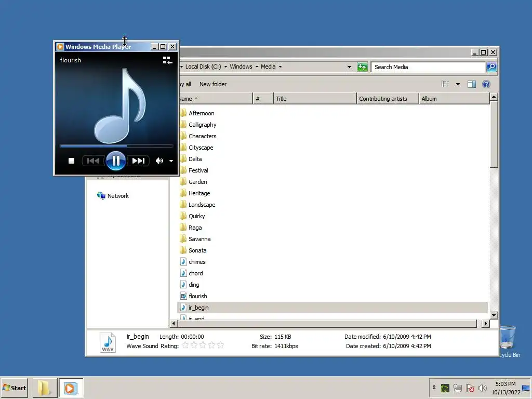The image size is (532, 399).
Task: Click Local Disk (C:) breadcrumb
Action: coord(203,67)
